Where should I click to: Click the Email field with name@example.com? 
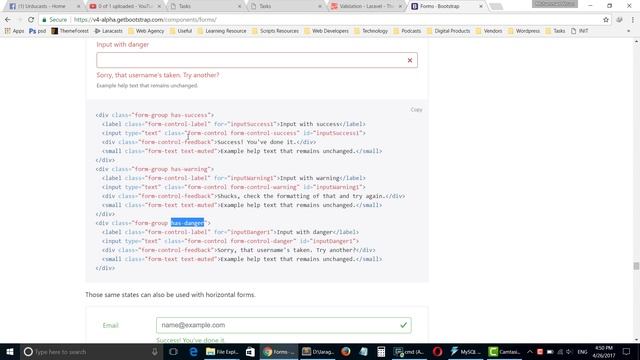click(x=284, y=325)
